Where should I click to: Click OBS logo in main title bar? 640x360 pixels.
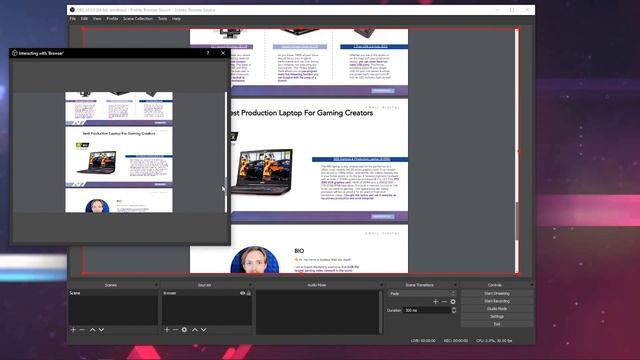(72, 10)
